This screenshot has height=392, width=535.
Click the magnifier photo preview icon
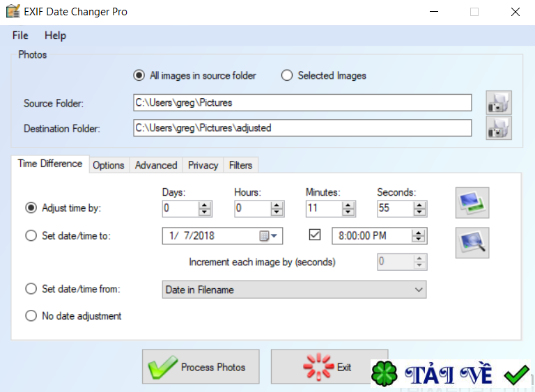(472, 242)
